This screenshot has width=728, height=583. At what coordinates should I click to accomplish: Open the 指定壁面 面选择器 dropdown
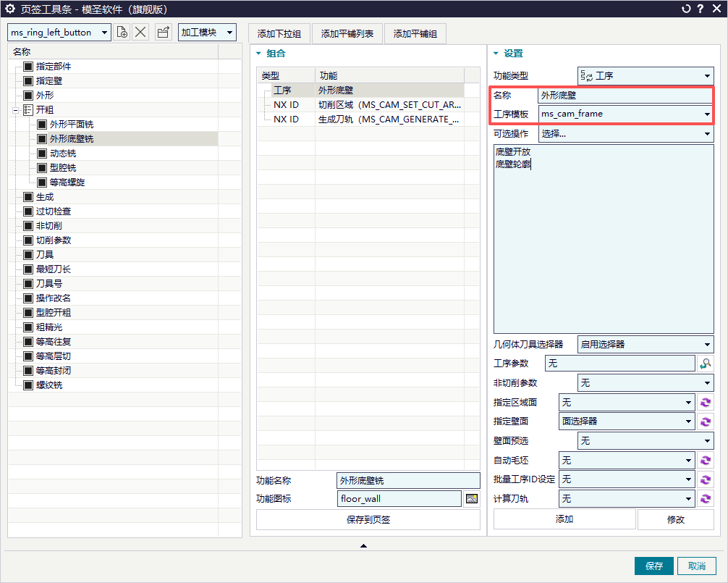[x=626, y=421]
